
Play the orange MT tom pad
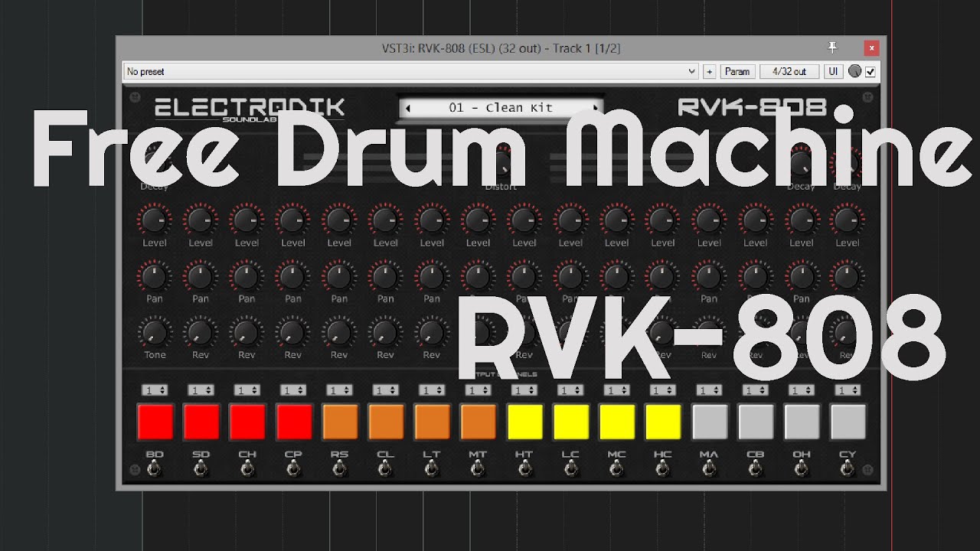click(x=479, y=422)
